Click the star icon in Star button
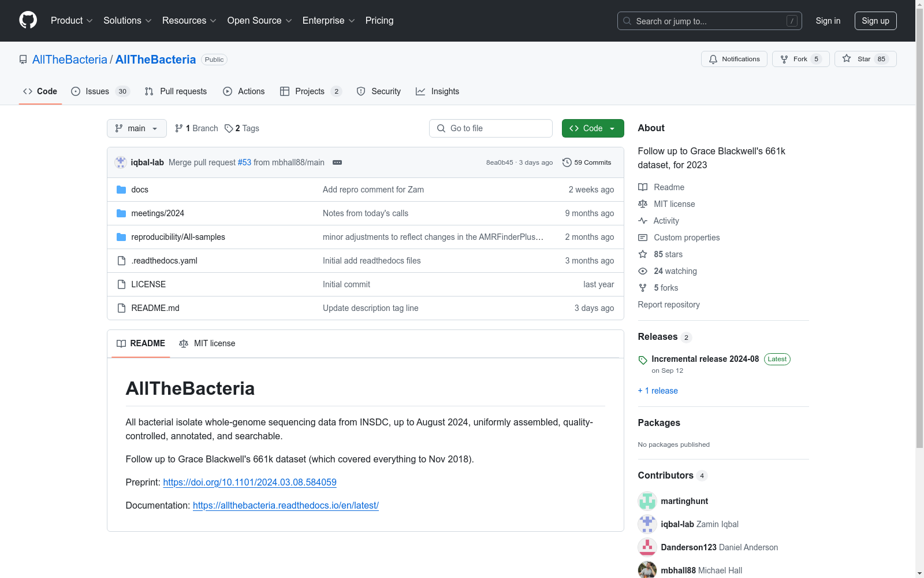The width and height of the screenshot is (924, 578). pos(847,58)
